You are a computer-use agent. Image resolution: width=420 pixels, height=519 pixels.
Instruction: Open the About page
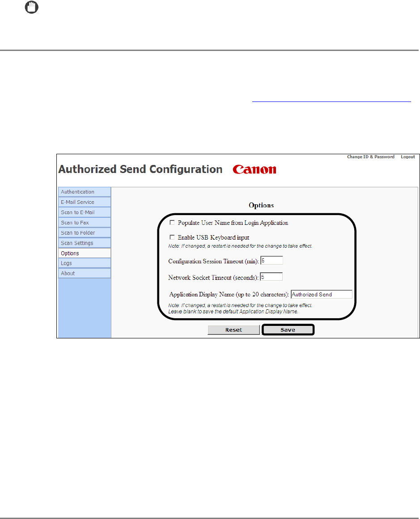[85, 274]
